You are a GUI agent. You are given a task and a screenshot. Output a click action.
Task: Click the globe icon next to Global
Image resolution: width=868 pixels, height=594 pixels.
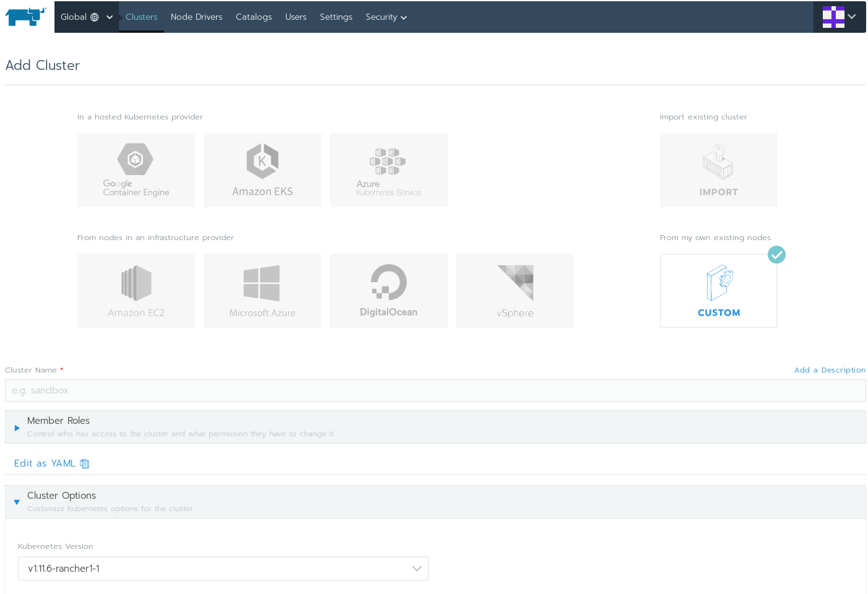coord(95,17)
